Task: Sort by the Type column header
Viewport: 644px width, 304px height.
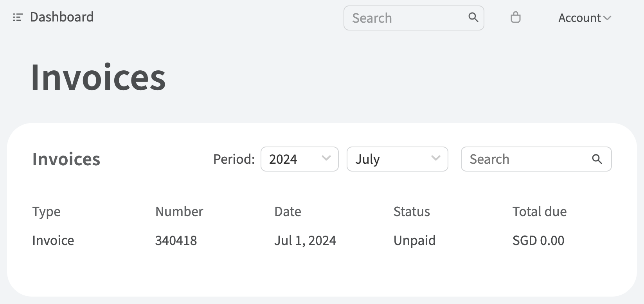Action: point(46,211)
